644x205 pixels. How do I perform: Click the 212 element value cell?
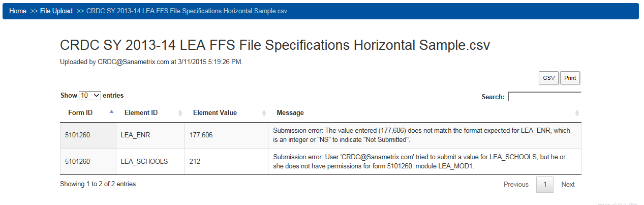coord(195,162)
